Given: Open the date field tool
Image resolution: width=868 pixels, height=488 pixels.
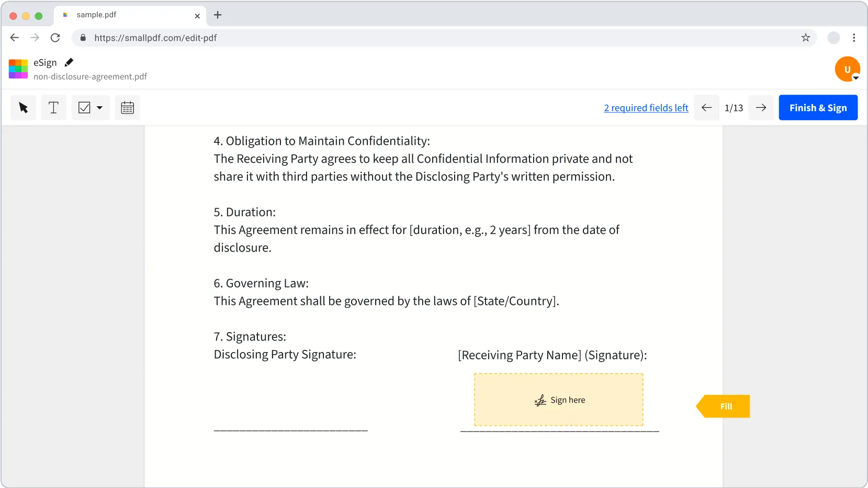Looking at the screenshot, I should pos(127,107).
